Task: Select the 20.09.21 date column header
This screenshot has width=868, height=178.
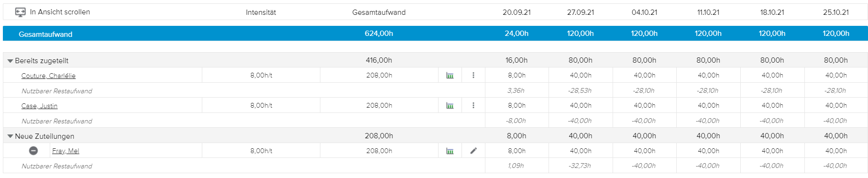Action: coord(516,12)
